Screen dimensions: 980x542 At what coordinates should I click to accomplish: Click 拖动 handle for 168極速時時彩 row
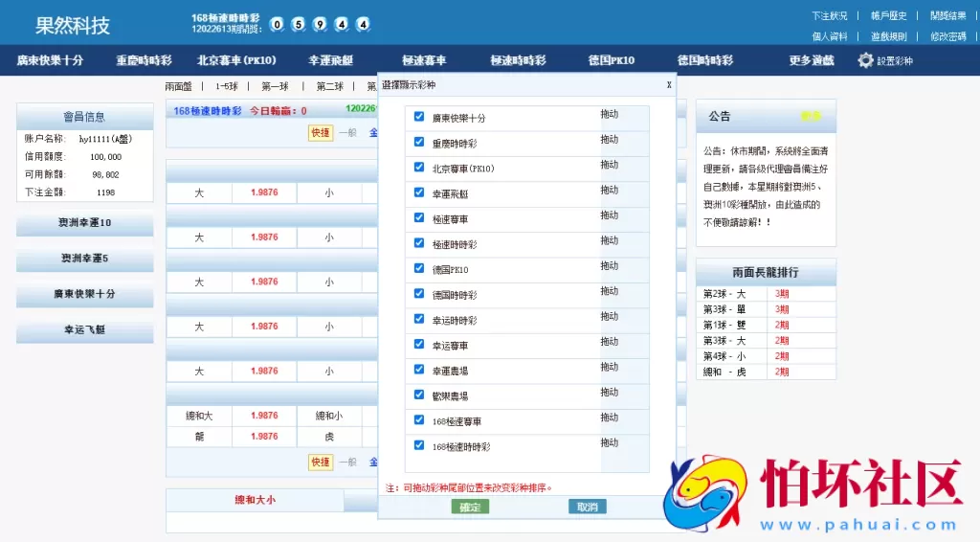click(610, 442)
